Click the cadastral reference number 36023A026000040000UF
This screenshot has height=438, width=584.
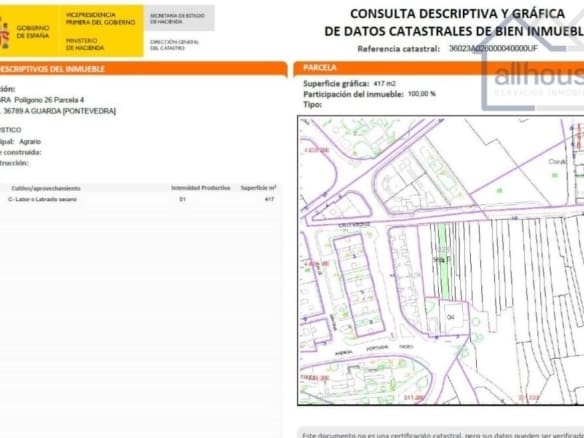click(x=493, y=48)
